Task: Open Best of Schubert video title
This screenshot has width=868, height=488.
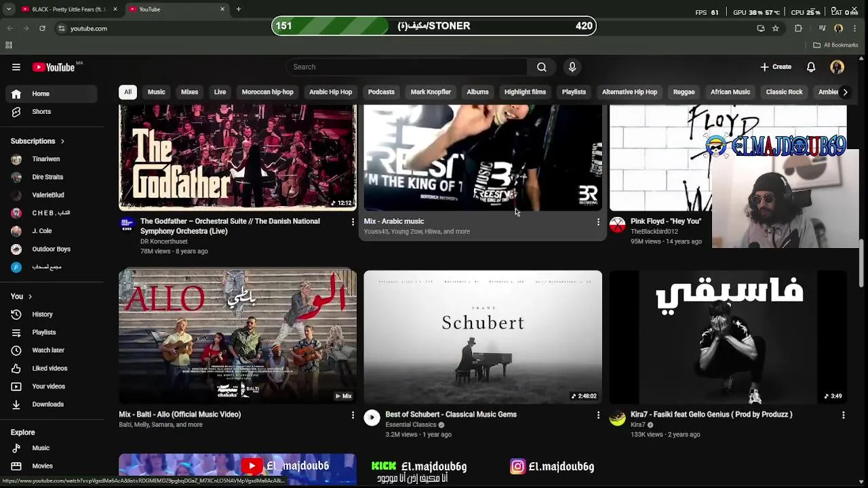Action: coord(451,415)
